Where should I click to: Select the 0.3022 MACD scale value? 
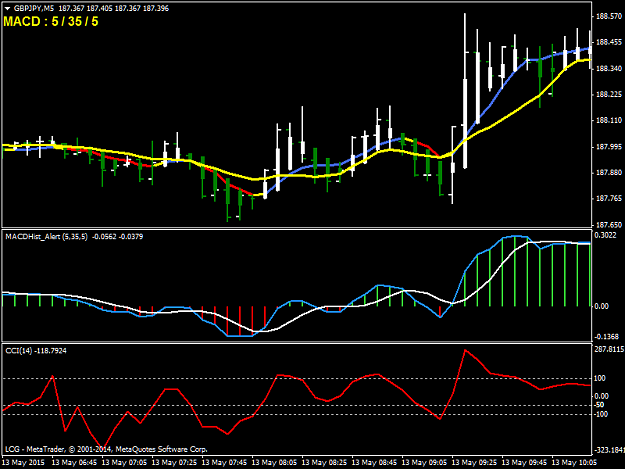(x=605, y=235)
